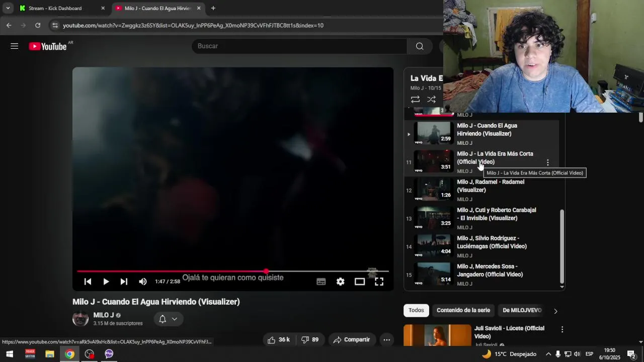Open options for Juli Savioli Lúcete video
644x362 pixels.
point(562,329)
